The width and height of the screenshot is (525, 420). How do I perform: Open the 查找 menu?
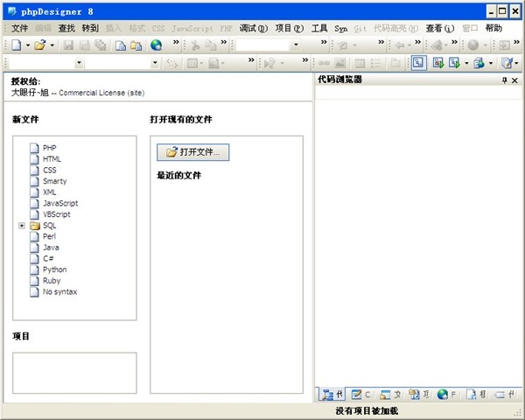click(x=66, y=29)
